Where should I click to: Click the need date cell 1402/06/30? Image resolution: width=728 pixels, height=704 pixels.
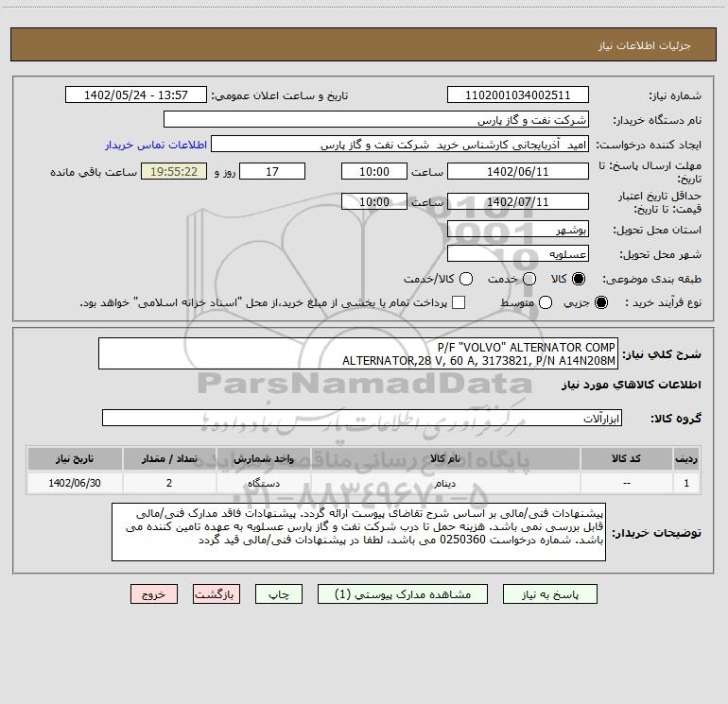click(75, 483)
